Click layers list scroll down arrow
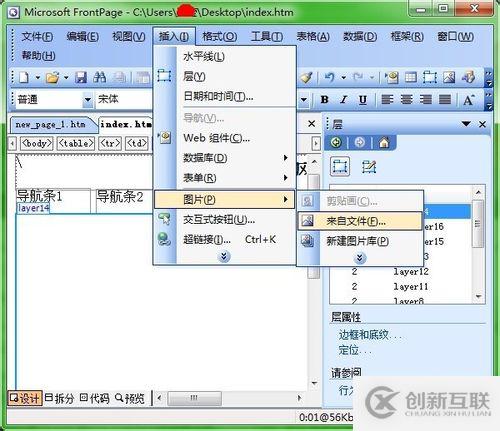 478,296
